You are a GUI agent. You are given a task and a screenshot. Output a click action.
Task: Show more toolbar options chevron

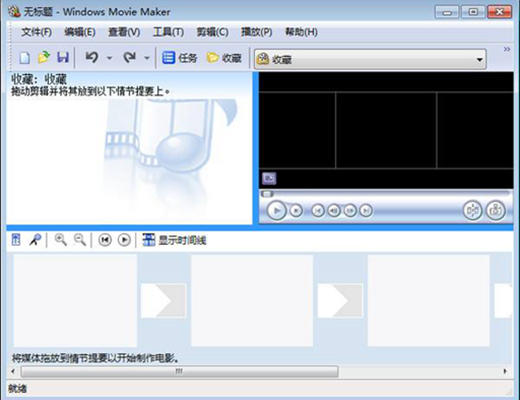(507, 49)
